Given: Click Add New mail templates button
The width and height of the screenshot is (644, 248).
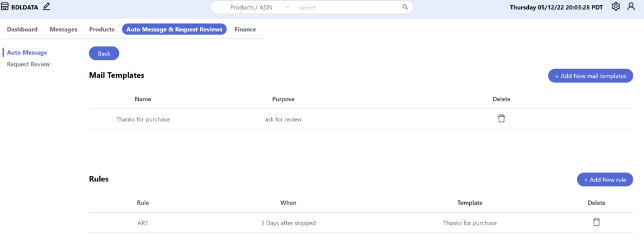Looking at the screenshot, I should point(591,76).
